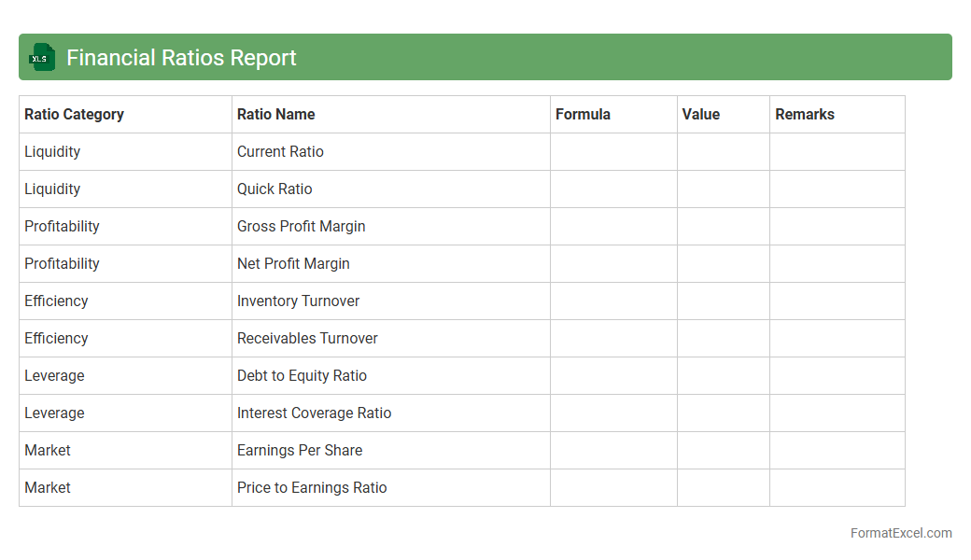Viewport: 971px width, 560px height.
Task: Click the Current Ratio cell
Action: point(281,151)
